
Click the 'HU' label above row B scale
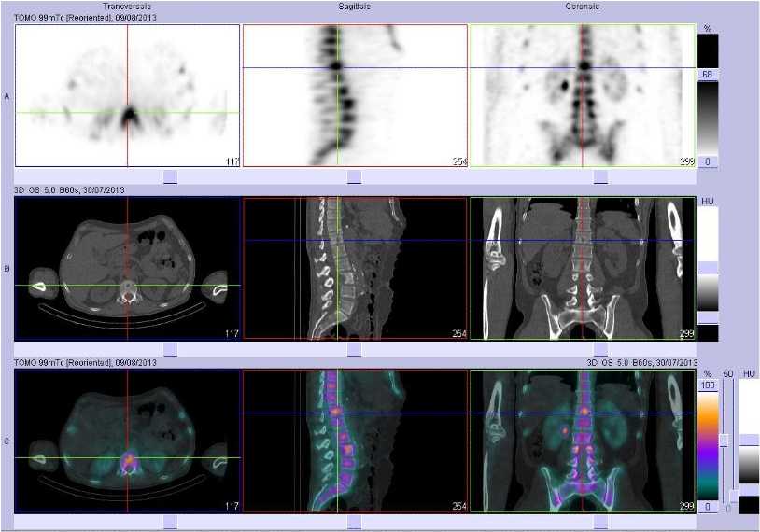tap(708, 201)
